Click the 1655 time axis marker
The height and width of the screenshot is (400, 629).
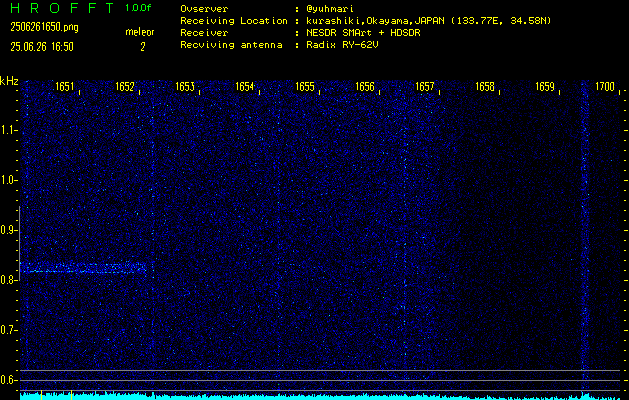coord(305,86)
